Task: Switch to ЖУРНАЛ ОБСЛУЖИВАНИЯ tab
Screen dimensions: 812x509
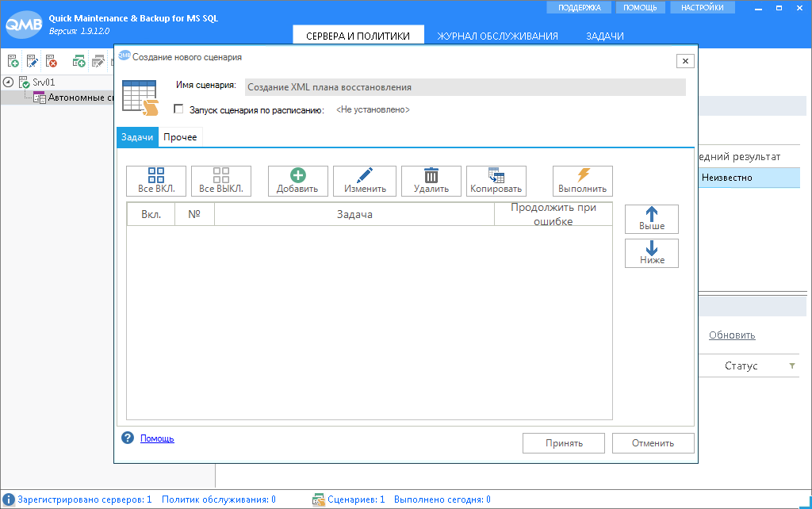Action: pos(497,36)
